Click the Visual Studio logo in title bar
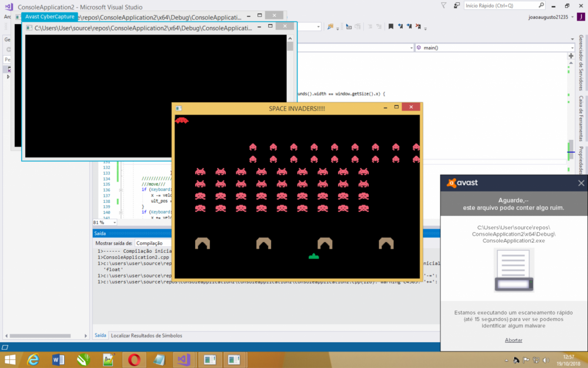The image size is (588, 368). coord(9,6)
